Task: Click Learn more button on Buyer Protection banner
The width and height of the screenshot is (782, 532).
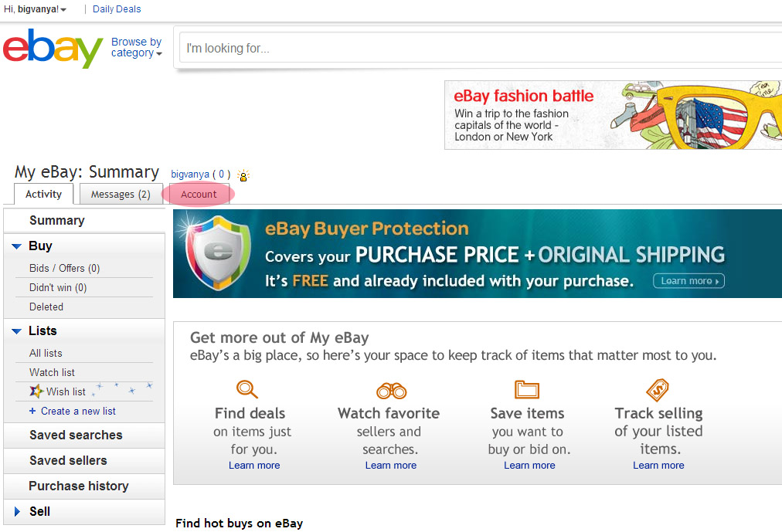Action: pyautogui.click(x=689, y=281)
